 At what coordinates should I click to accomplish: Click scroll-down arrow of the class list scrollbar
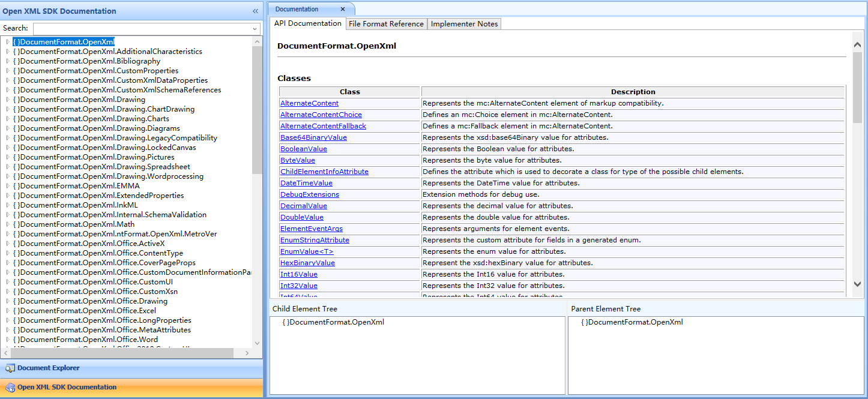pos(857,284)
